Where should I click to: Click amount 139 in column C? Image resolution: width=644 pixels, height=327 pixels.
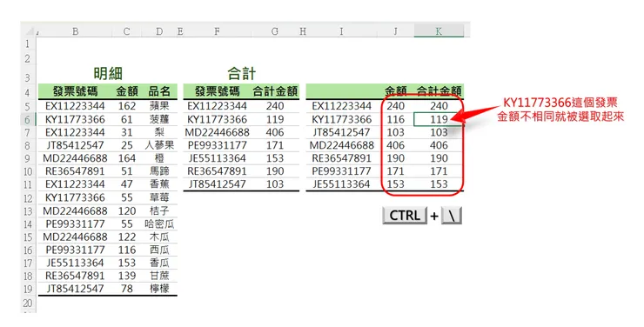[126, 276]
